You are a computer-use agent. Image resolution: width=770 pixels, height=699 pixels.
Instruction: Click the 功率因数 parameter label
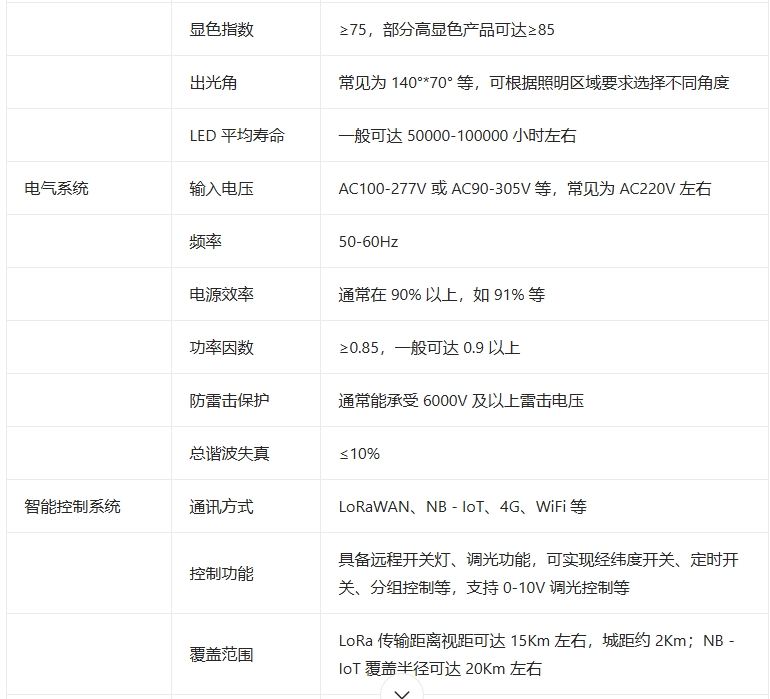pyautogui.click(x=221, y=347)
